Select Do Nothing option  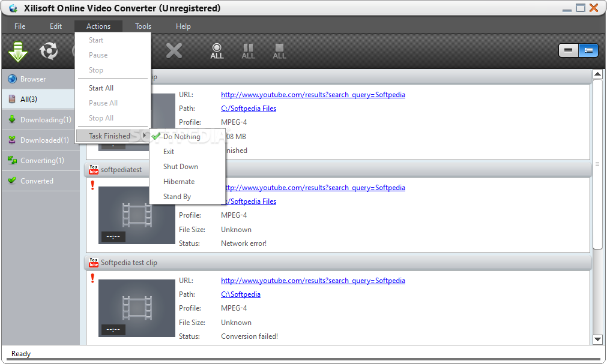187,137
